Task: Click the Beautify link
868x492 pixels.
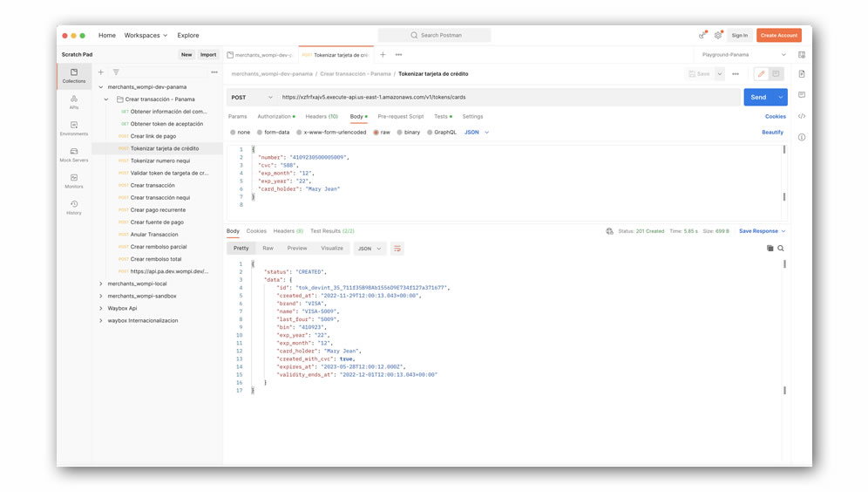Action: 772,133
